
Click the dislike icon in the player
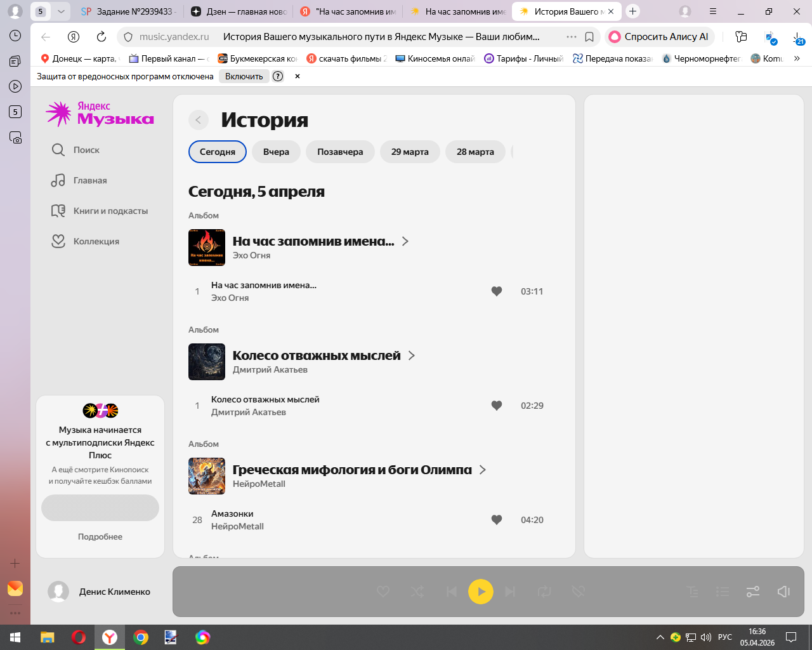pos(578,592)
